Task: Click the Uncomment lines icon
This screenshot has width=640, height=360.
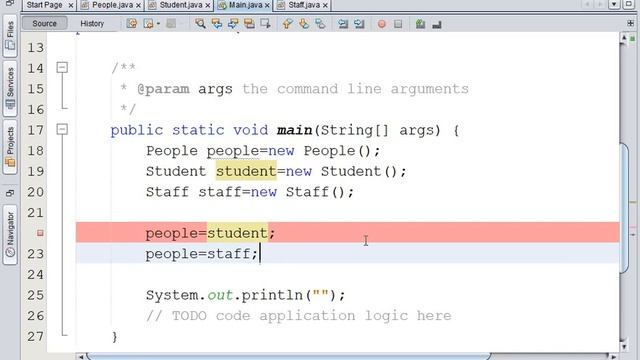Action: 437,24
